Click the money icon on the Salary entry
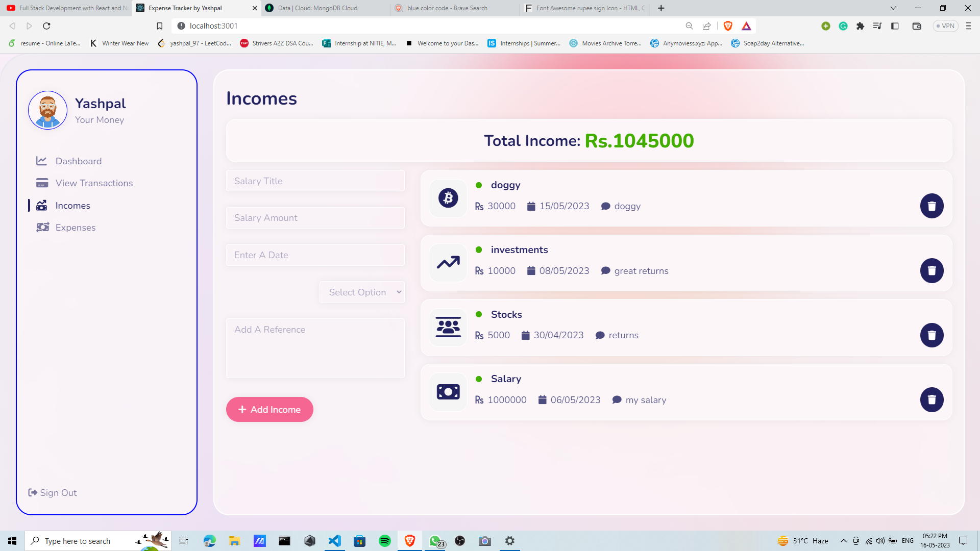The height and width of the screenshot is (551, 980). pos(448,391)
